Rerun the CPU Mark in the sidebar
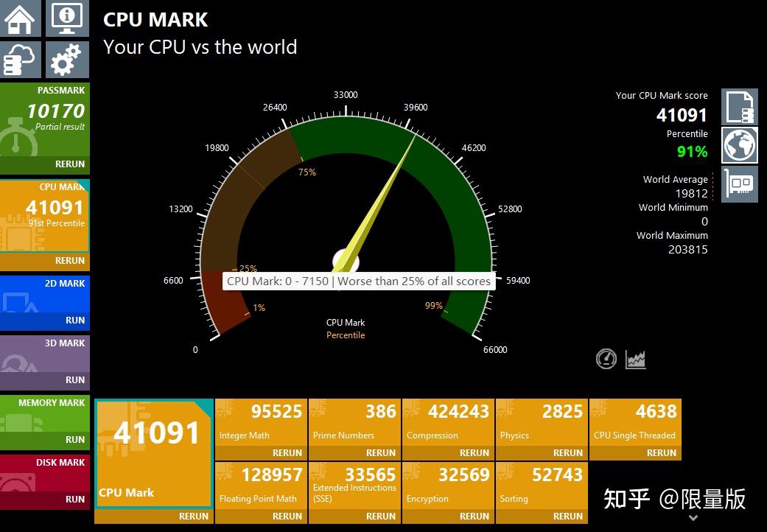767x532 pixels. click(x=70, y=261)
